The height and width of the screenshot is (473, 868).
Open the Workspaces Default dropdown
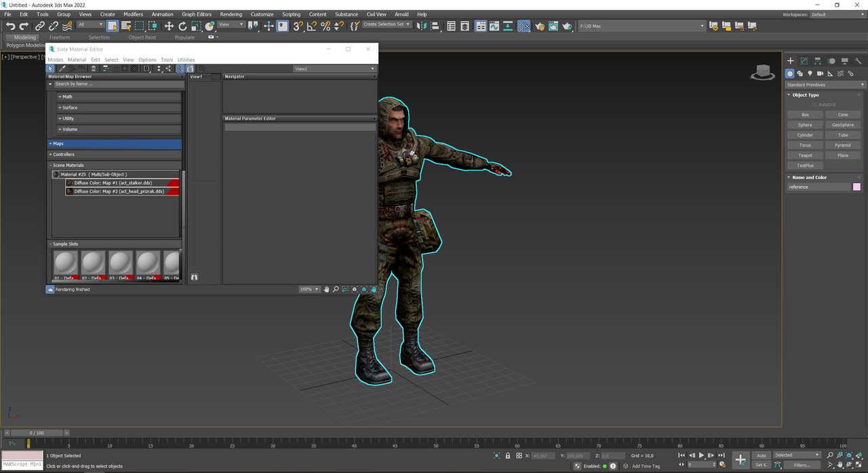(x=837, y=14)
